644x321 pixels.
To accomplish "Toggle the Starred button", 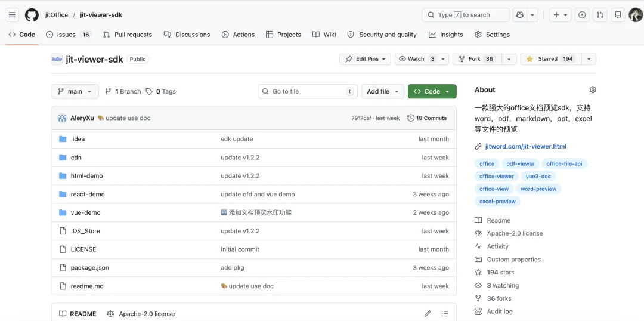I will (x=550, y=59).
